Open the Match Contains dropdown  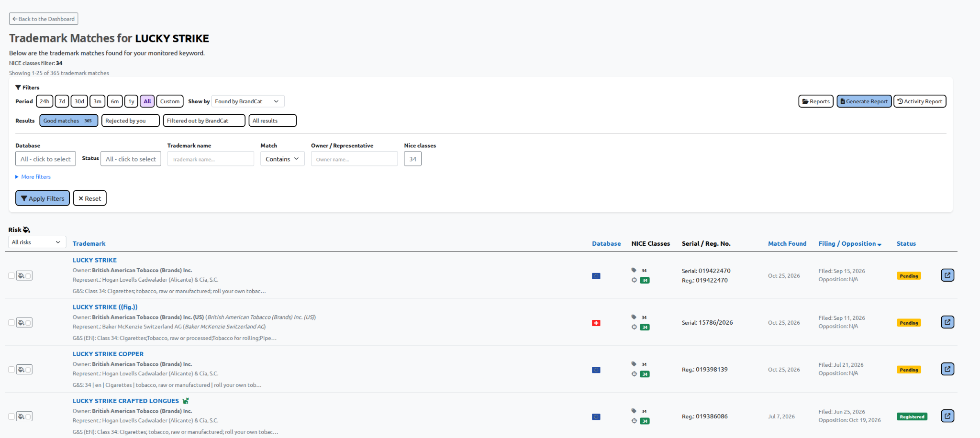(x=282, y=159)
